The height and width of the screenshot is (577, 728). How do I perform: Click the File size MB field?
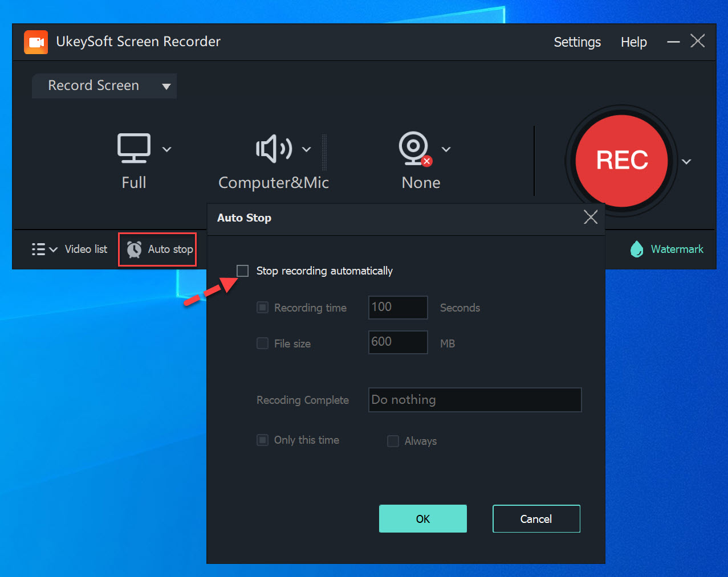click(398, 342)
